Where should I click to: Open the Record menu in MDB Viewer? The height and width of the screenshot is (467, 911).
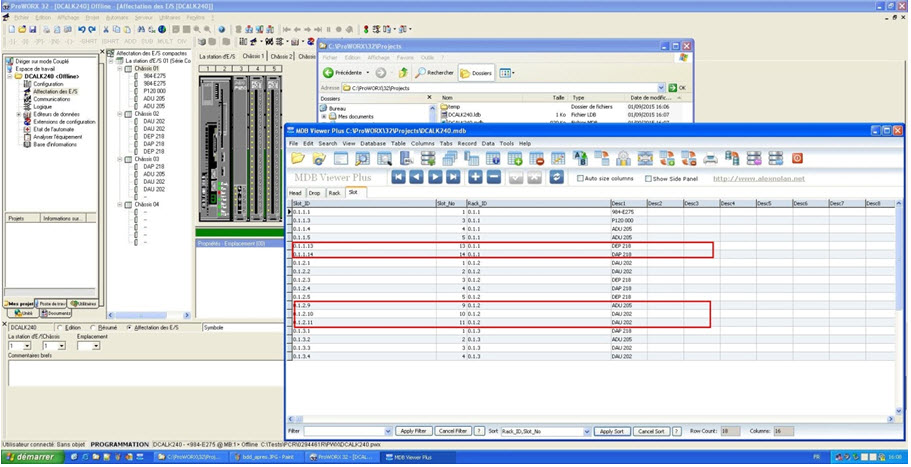click(467, 143)
